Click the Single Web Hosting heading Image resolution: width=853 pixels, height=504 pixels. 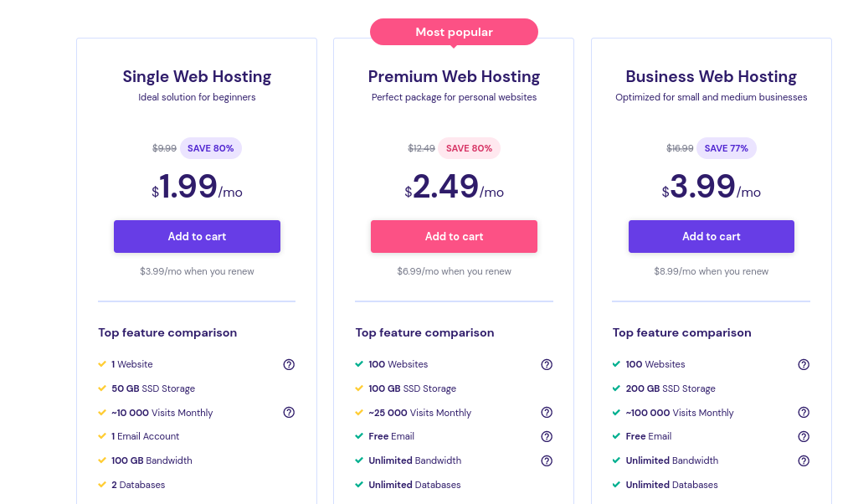pos(197,76)
